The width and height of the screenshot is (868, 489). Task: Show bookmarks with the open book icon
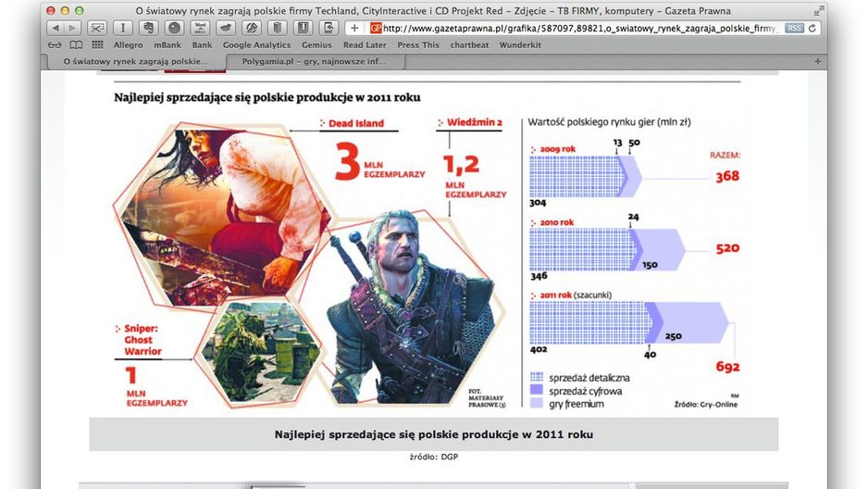pos(76,44)
